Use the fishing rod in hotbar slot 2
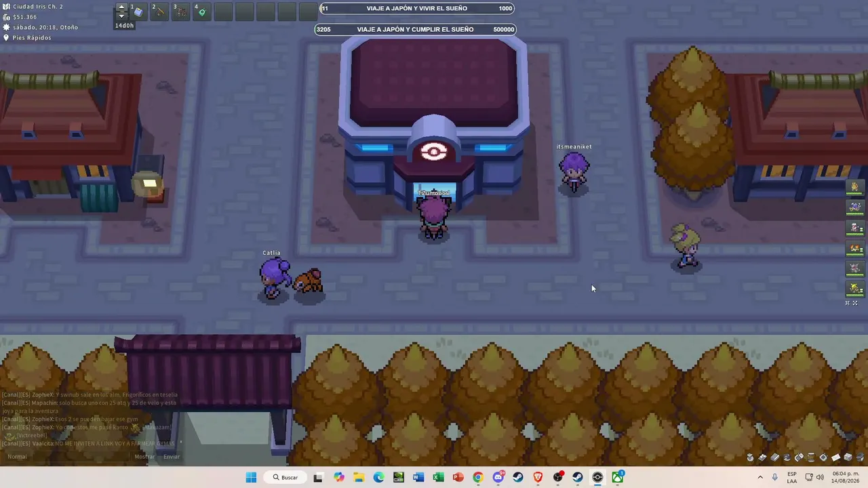Viewport: 868px width, 488px height. [159, 12]
